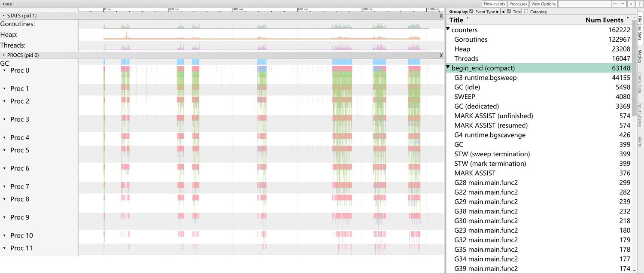644x274 pixels.
Task: Collapse the counters group
Action: tap(448, 29)
